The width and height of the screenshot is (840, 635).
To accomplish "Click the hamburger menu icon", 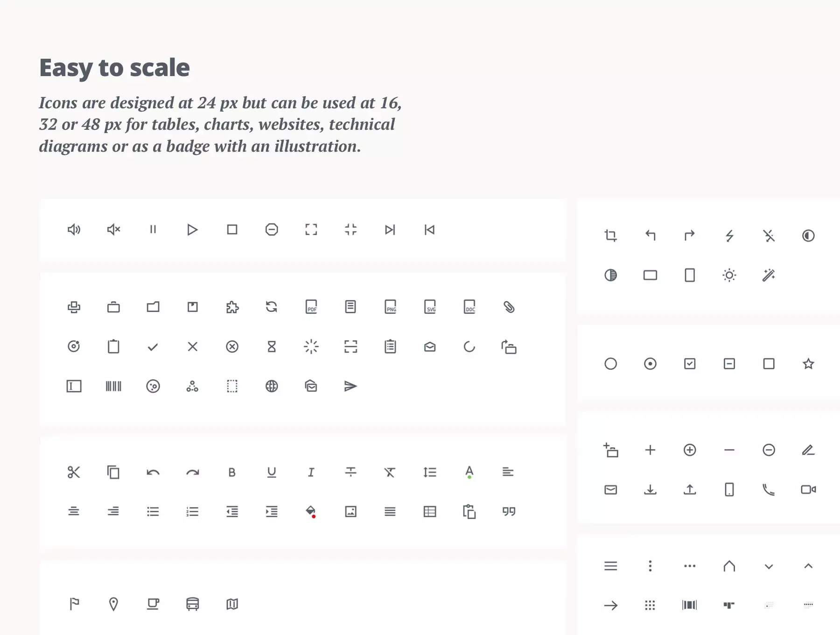I will pyautogui.click(x=610, y=566).
